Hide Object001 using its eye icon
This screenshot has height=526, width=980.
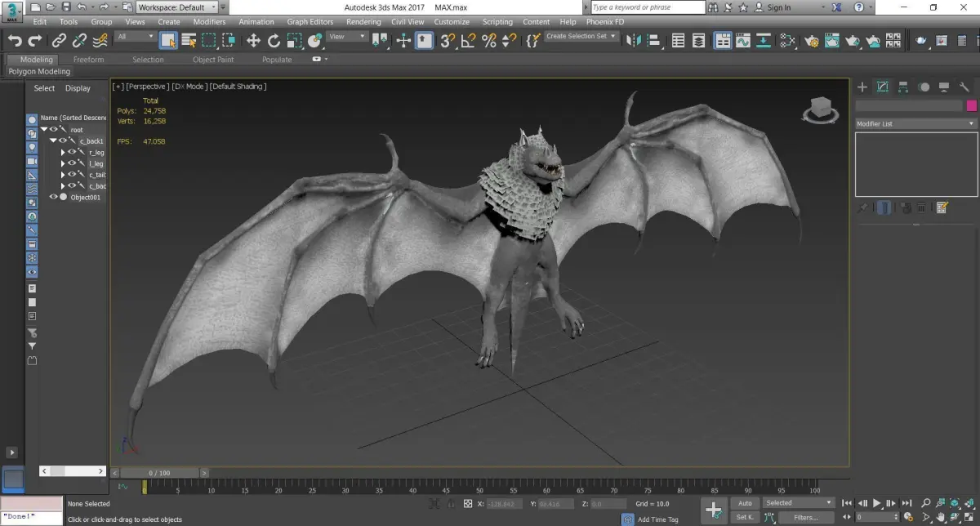[x=54, y=197]
